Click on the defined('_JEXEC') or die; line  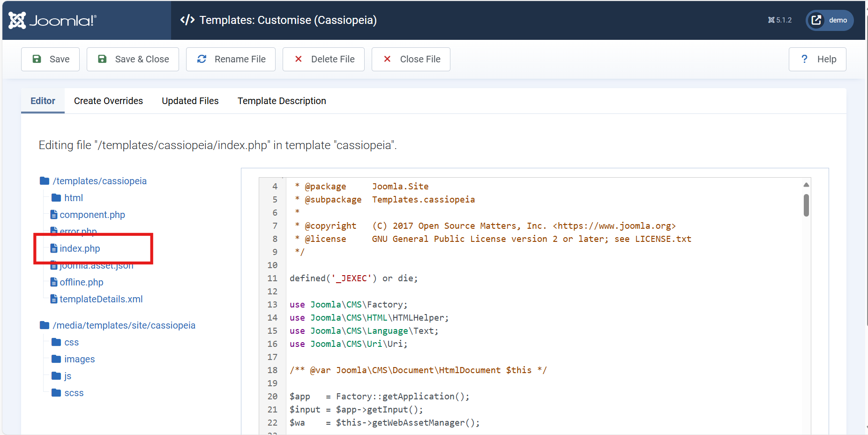[x=353, y=278]
